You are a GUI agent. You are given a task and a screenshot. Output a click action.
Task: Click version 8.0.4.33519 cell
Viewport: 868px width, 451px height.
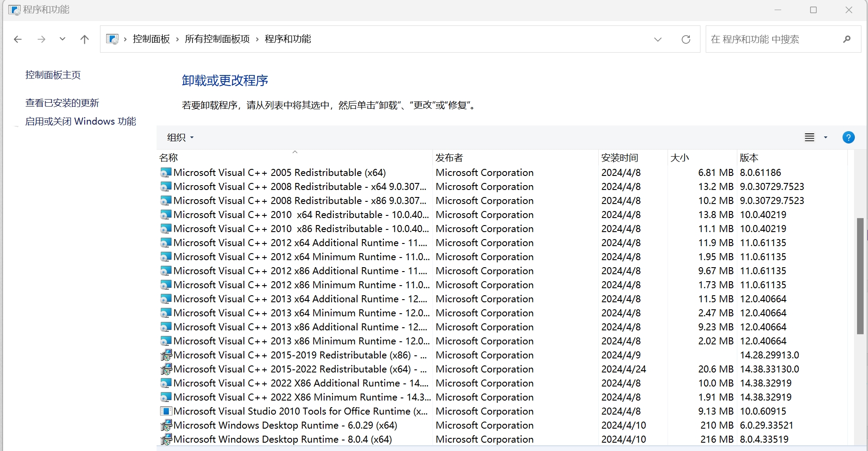(x=764, y=440)
